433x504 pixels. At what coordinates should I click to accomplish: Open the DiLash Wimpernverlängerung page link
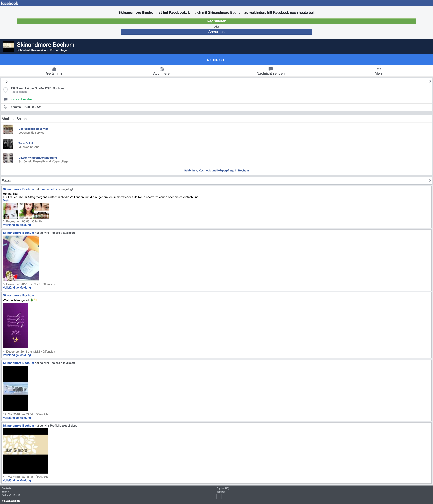pyautogui.click(x=38, y=158)
